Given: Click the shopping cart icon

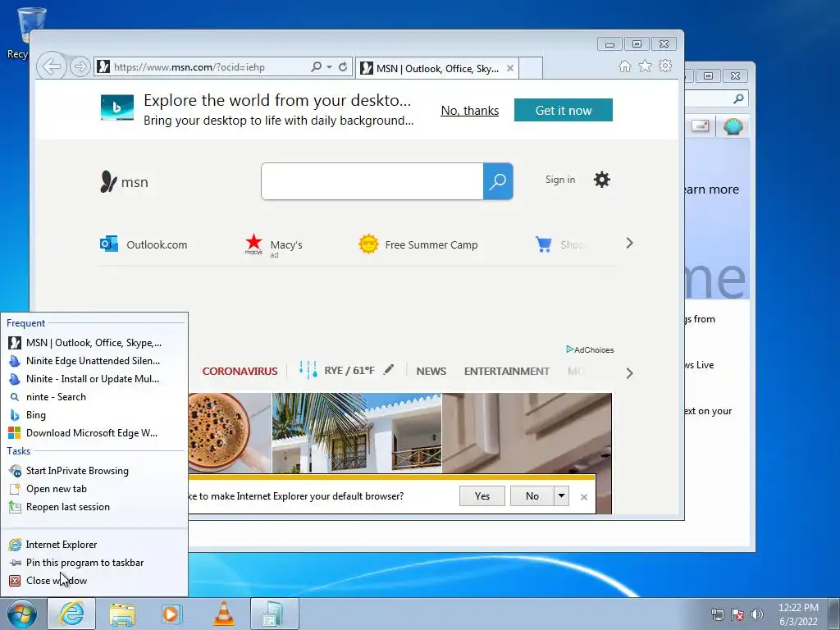Looking at the screenshot, I should point(543,244).
